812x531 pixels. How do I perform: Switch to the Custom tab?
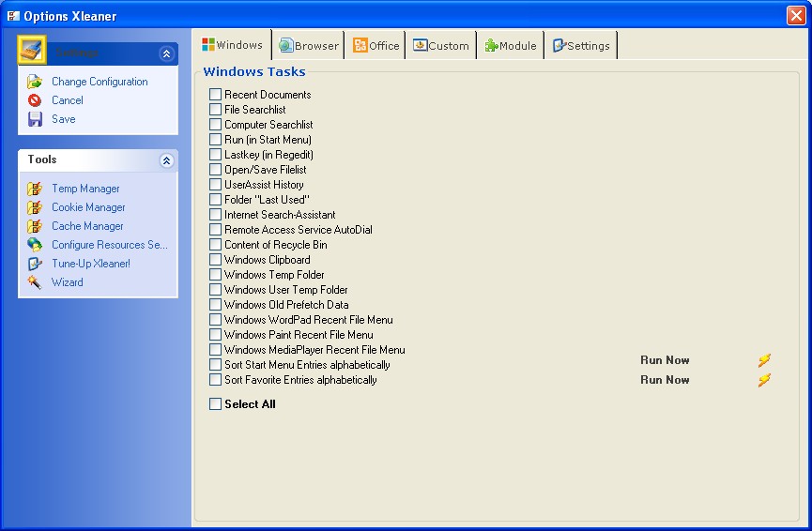click(441, 46)
